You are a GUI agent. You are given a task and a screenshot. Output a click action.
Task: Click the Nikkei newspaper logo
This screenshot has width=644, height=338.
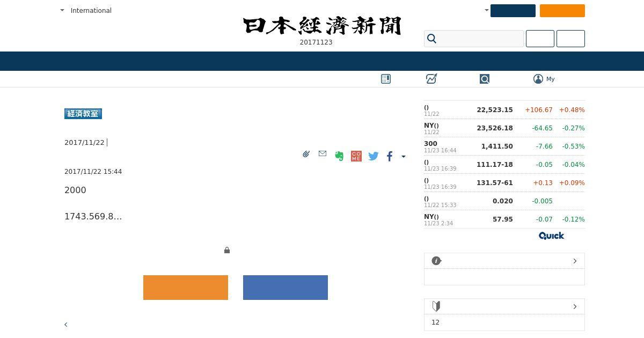322,26
